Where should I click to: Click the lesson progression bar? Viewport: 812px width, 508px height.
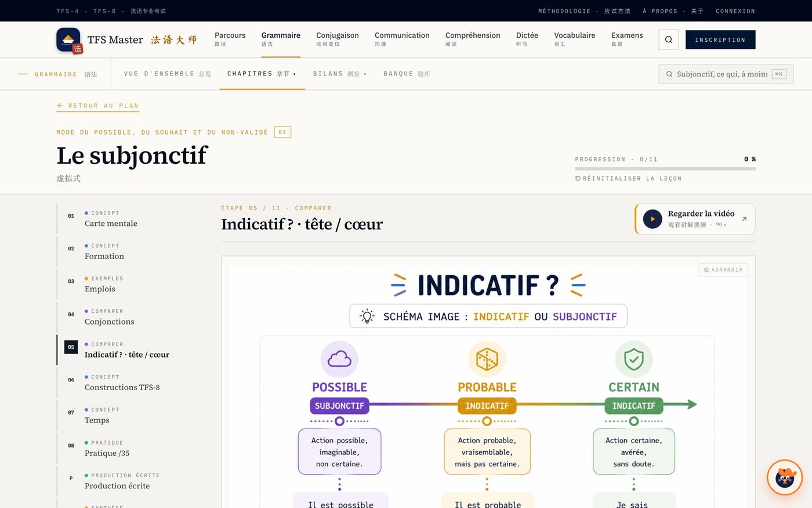[665, 169]
